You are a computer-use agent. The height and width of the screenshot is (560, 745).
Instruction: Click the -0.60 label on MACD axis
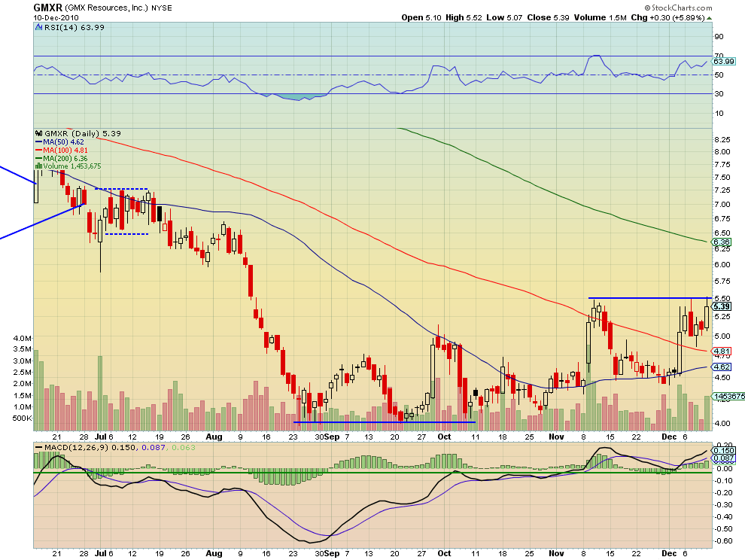pos(722,541)
